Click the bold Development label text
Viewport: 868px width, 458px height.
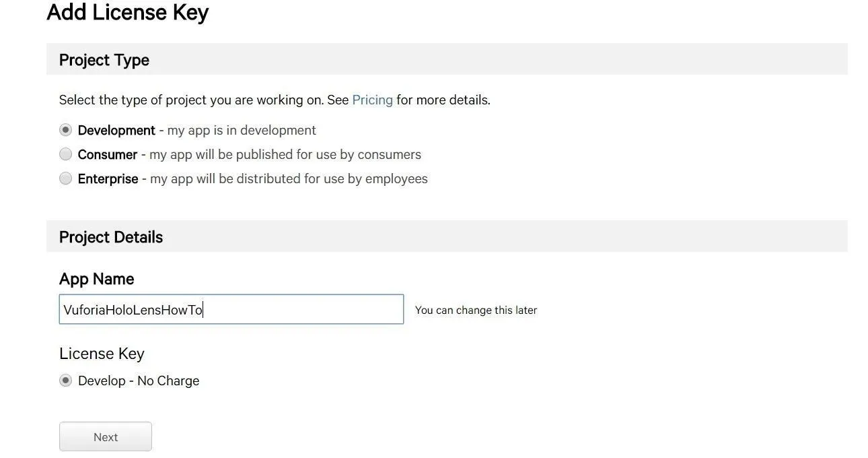tap(116, 130)
